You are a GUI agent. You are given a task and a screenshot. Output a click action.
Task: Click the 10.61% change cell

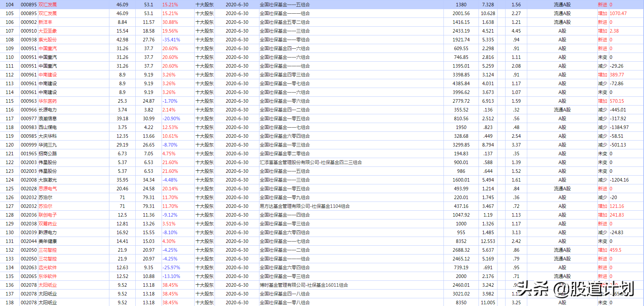click(x=170, y=136)
